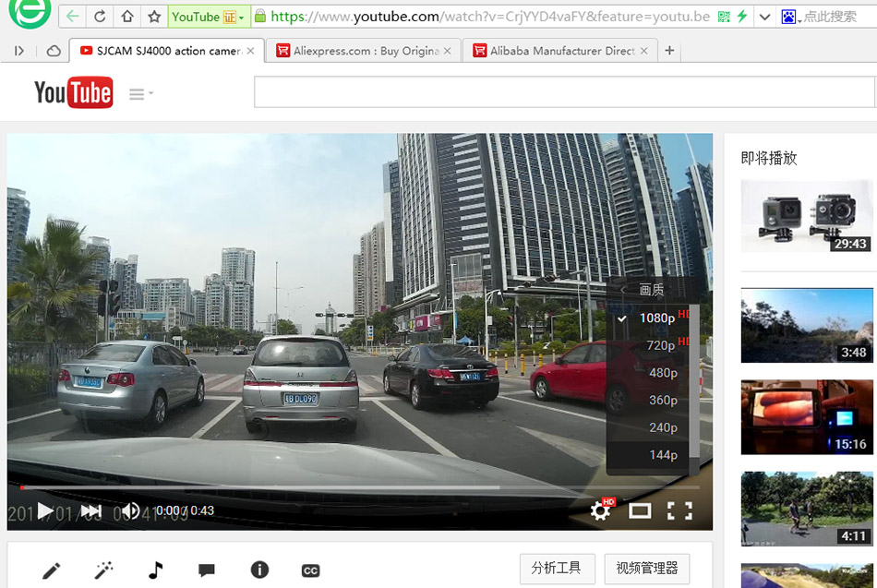Open the pencil edit video tool
Viewport: 877px width, 588px height.
[x=52, y=570]
